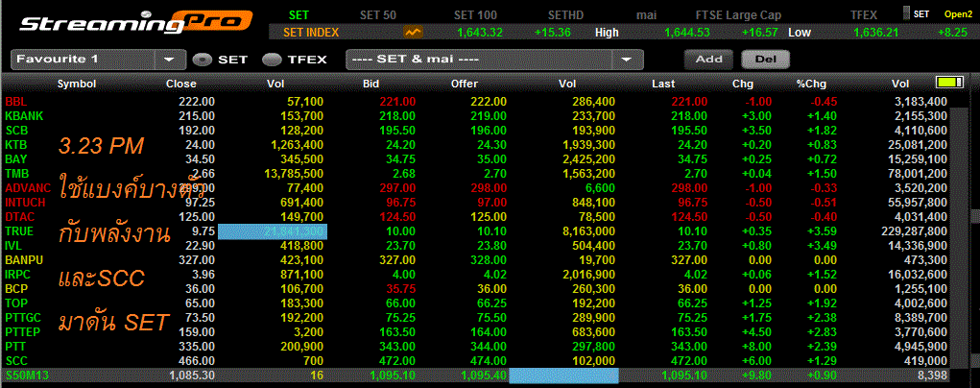Switch to the SET index tab

299,15
